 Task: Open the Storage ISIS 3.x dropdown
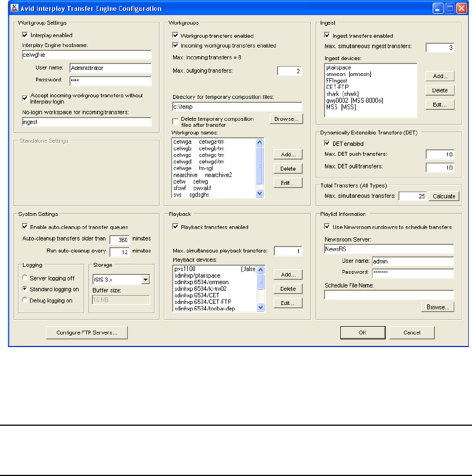(x=145, y=279)
